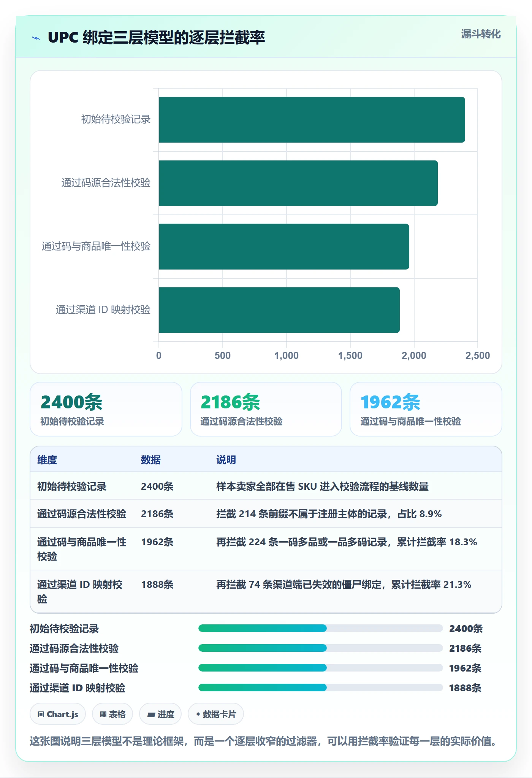The width and height of the screenshot is (532, 778).
Task: Click the 1888条 progress bar for 通过渠道 ID 映射校验
Action: click(320, 687)
